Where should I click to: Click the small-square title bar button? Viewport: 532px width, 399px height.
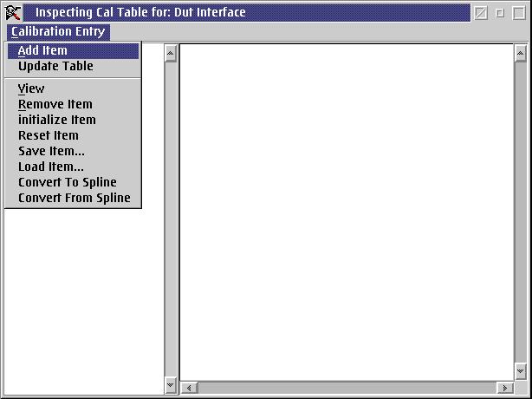click(x=500, y=13)
